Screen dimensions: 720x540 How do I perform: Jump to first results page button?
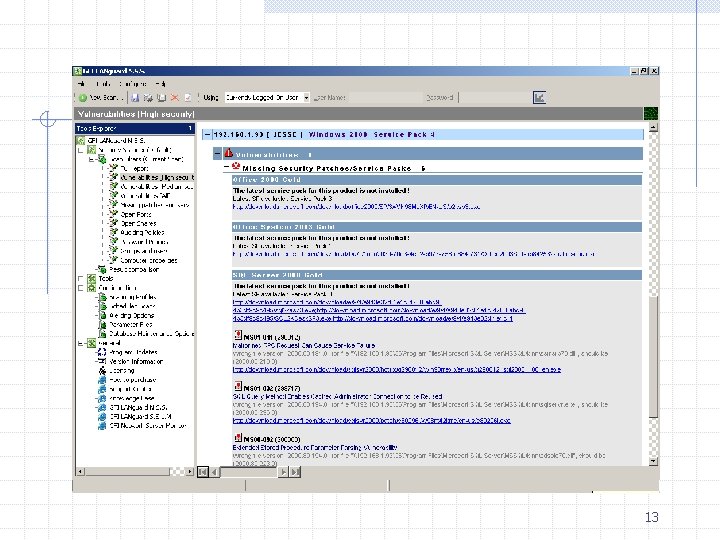pos(203,472)
